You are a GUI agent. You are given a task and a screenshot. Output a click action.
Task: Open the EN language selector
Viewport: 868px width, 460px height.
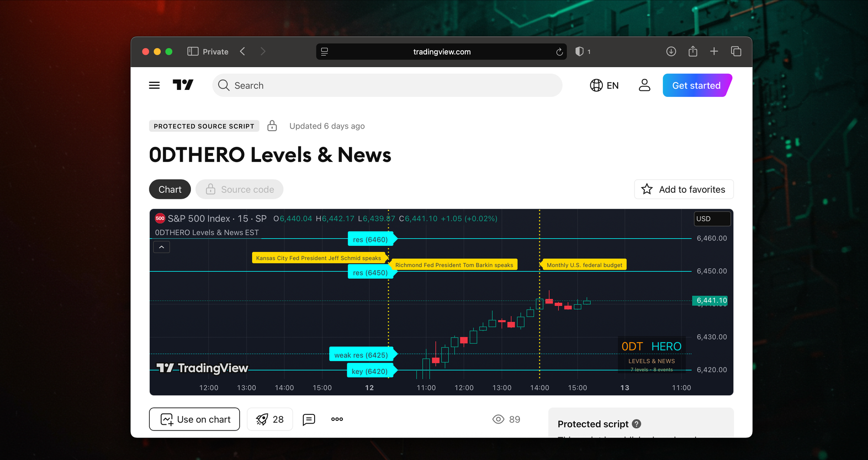tap(604, 85)
